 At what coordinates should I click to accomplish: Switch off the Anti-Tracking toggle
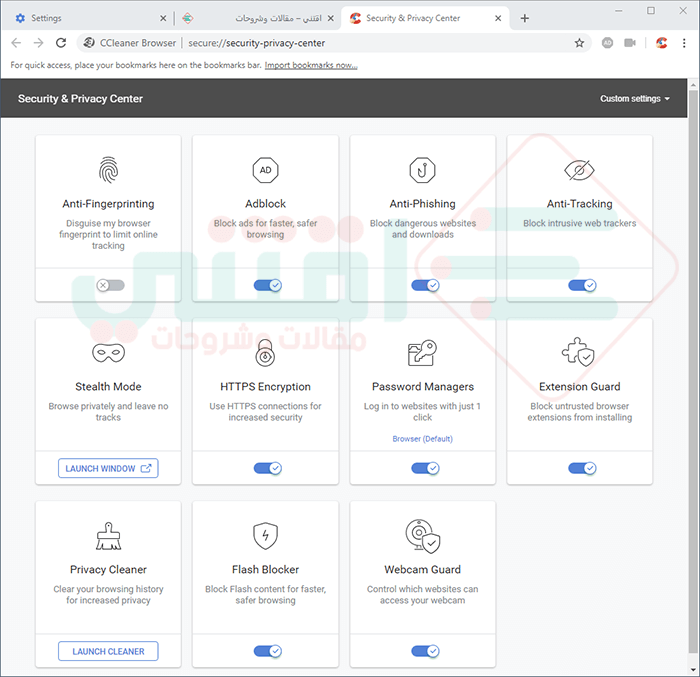click(x=582, y=285)
